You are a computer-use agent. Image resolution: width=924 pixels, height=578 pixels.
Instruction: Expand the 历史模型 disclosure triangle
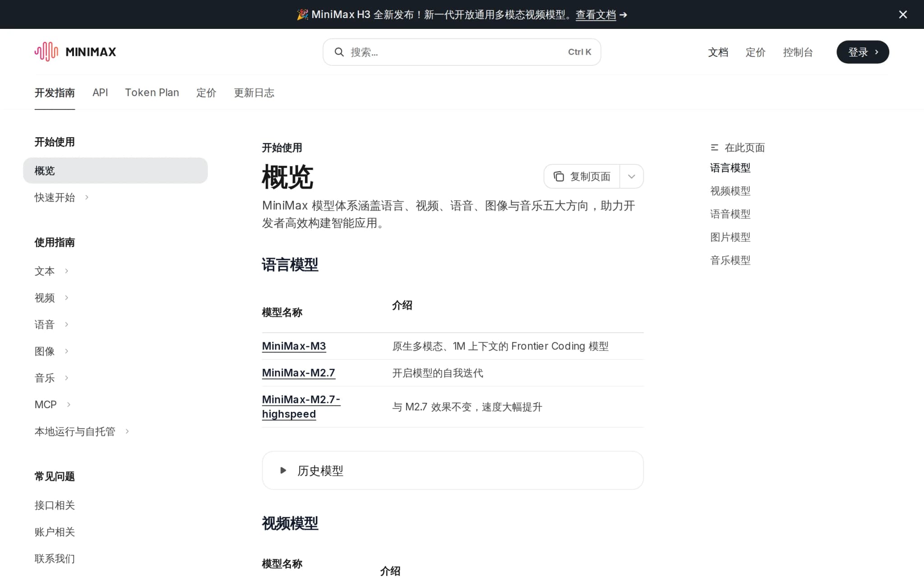[283, 471]
